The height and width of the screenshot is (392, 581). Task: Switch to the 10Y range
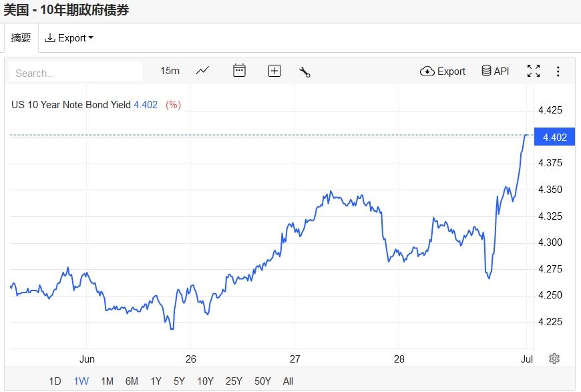point(205,381)
